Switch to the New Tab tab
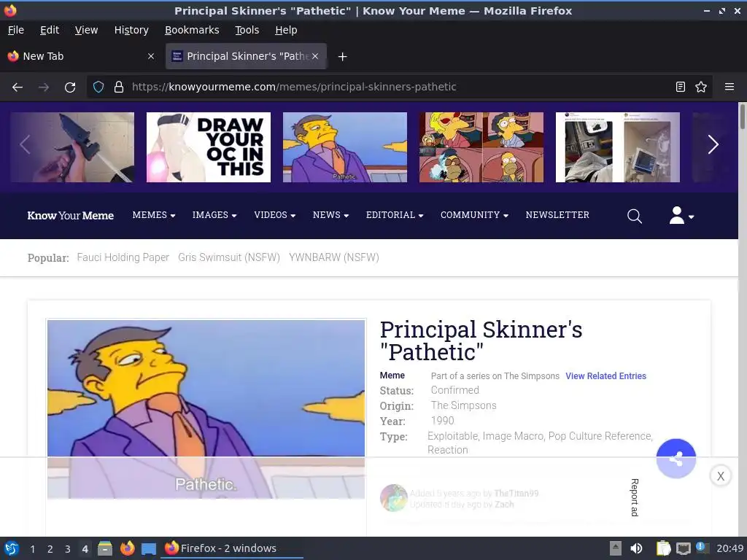 (x=82, y=56)
